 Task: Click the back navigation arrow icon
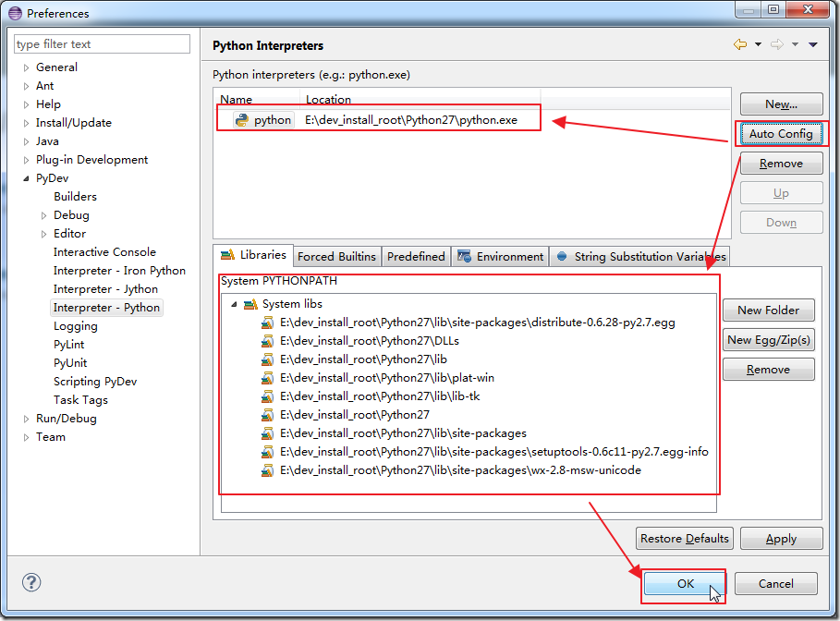(x=739, y=45)
